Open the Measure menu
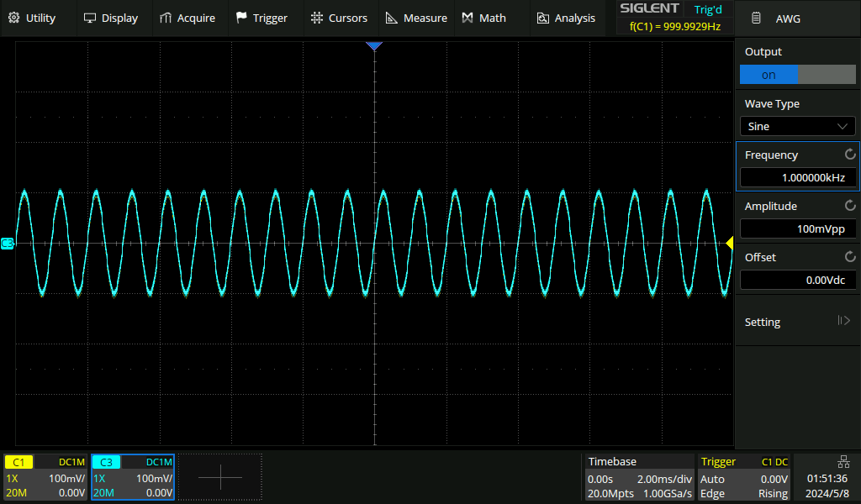 [x=416, y=18]
